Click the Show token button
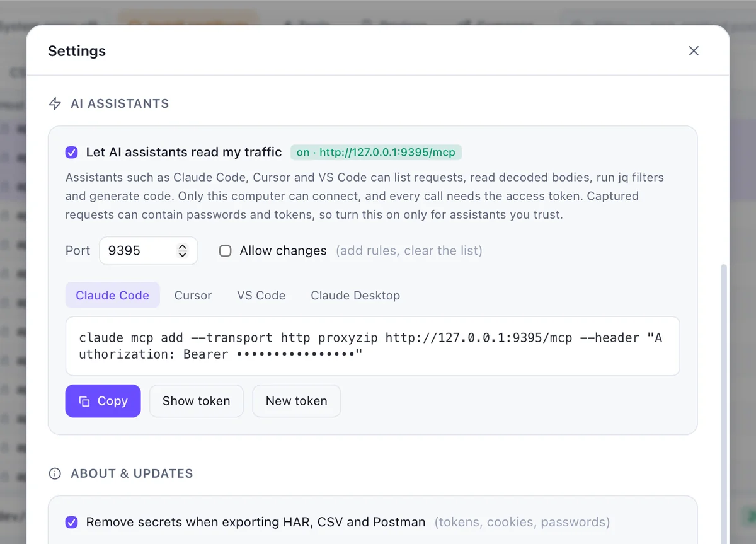Screen dimensions: 756x544 pyautogui.click(x=197, y=401)
